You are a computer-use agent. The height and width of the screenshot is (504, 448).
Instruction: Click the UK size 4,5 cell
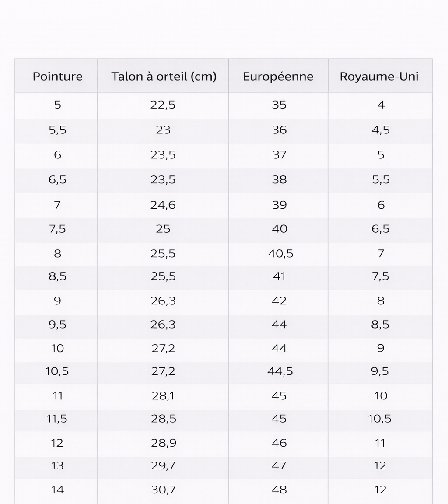coord(381,130)
